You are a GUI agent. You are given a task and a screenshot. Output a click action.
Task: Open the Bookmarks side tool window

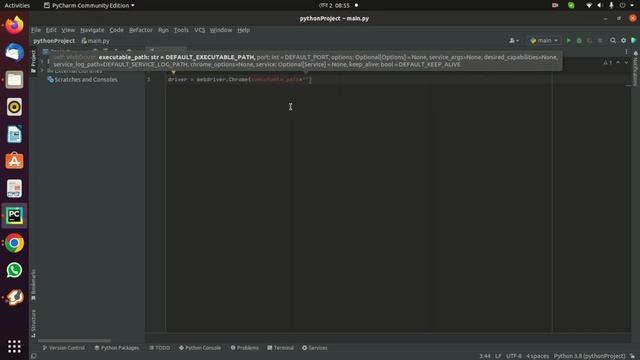(x=33, y=284)
